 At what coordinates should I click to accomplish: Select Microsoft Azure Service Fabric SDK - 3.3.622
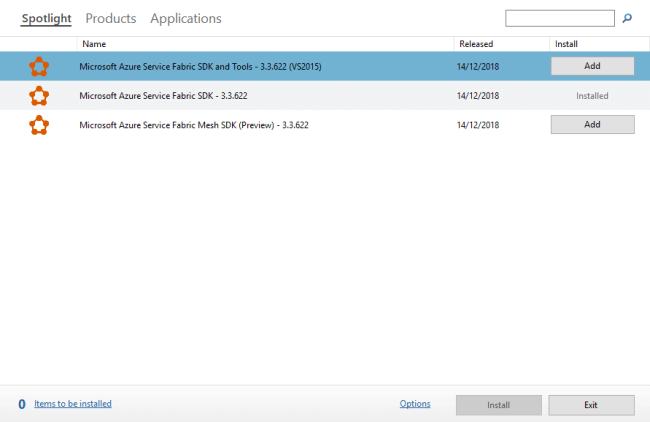pyautogui.click(x=325, y=96)
